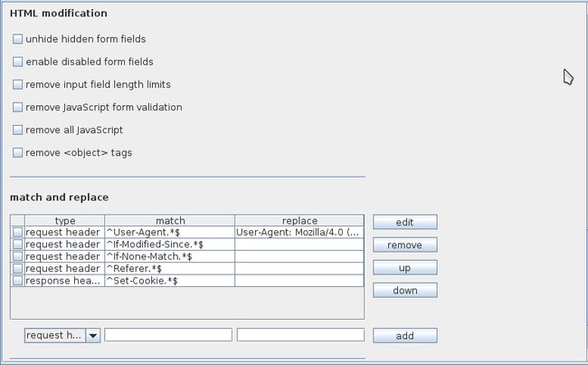Select request header type cell of If-None-Match row
The height and width of the screenshot is (365, 588).
click(64, 256)
